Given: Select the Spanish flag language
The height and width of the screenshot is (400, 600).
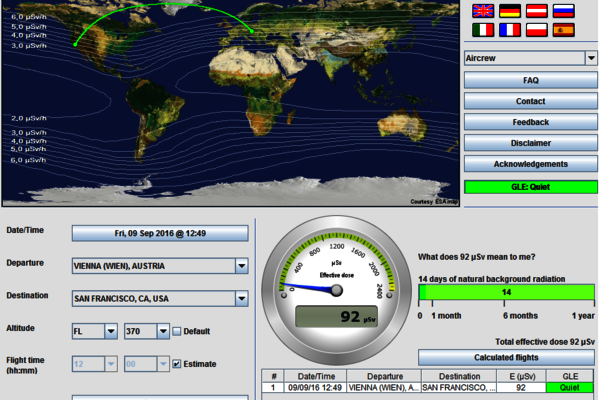Looking at the screenshot, I should pos(564,30).
